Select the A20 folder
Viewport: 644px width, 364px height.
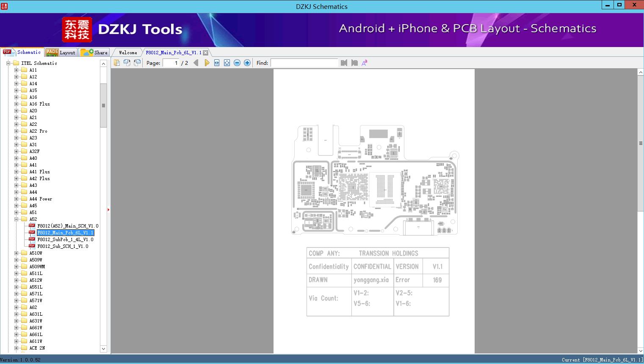(x=33, y=111)
